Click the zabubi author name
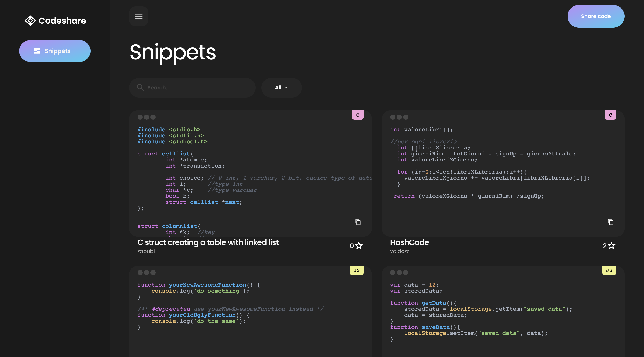644x357 pixels. click(146, 251)
